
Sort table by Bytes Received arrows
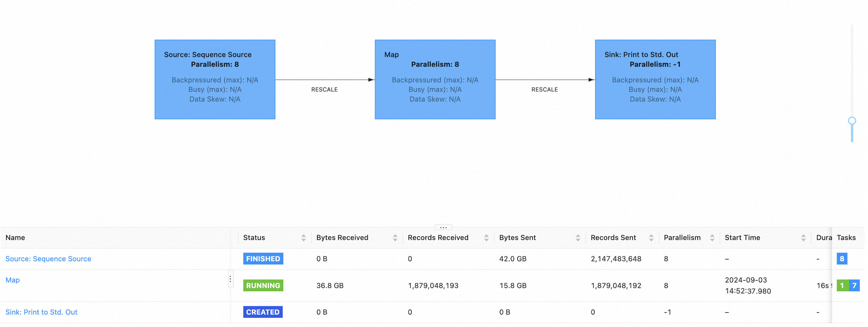coord(395,238)
